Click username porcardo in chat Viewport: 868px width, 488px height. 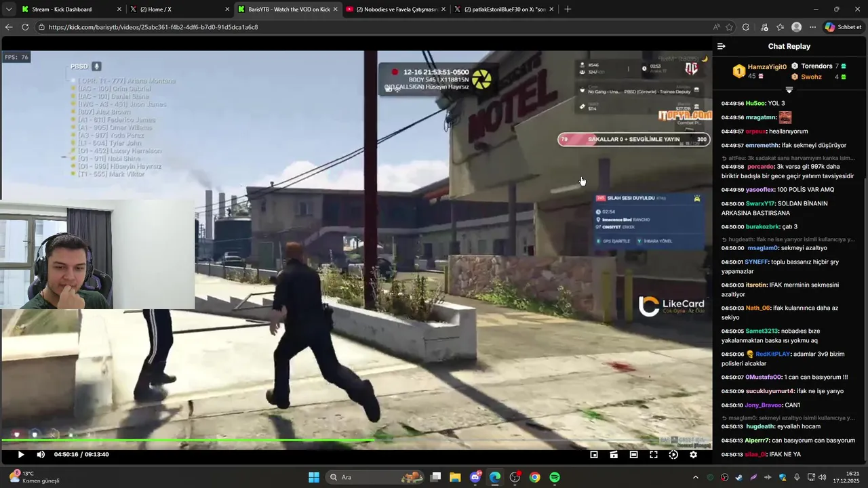tap(761, 167)
